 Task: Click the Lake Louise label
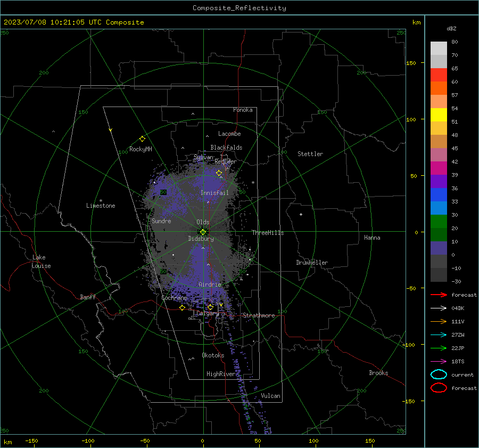tap(41, 262)
